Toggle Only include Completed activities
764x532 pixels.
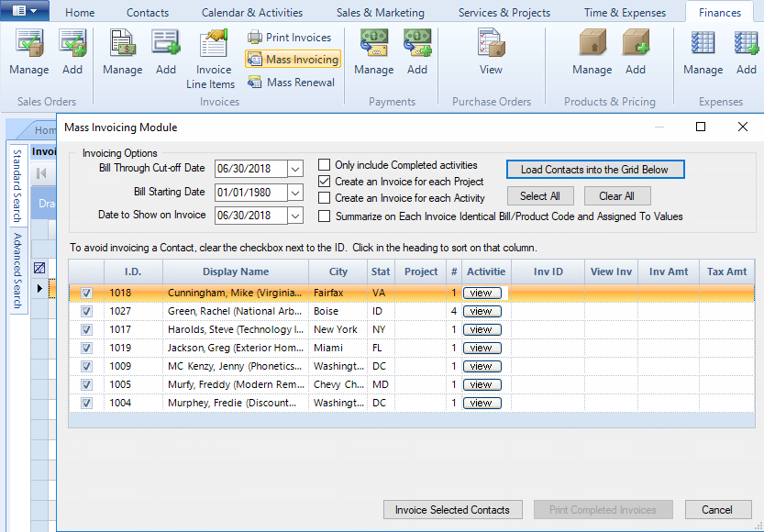click(x=324, y=165)
